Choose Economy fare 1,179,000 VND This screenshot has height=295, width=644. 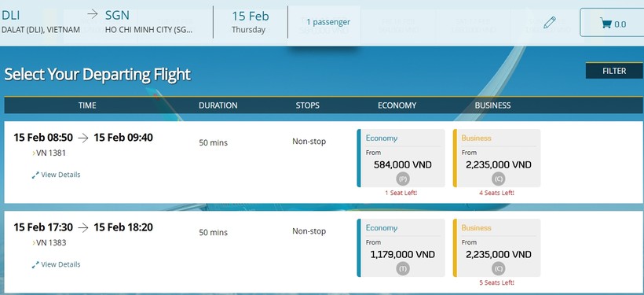pyautogui.click(x=401, y=248)
